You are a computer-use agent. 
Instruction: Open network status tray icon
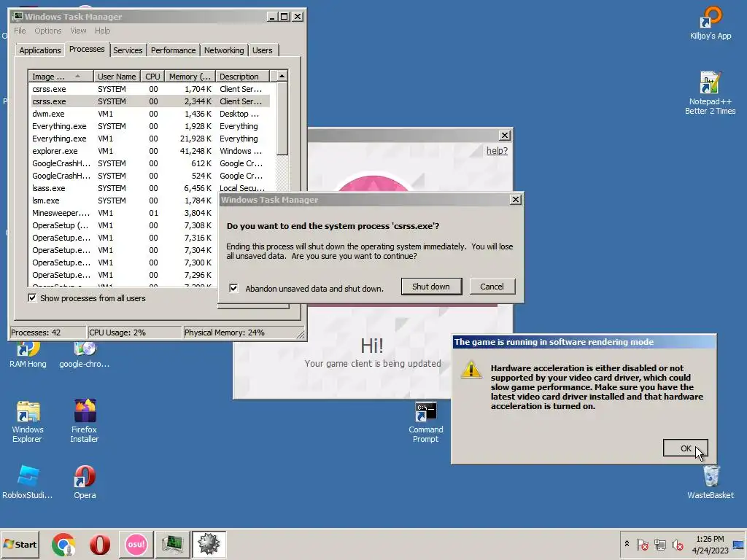pos(659,544)
